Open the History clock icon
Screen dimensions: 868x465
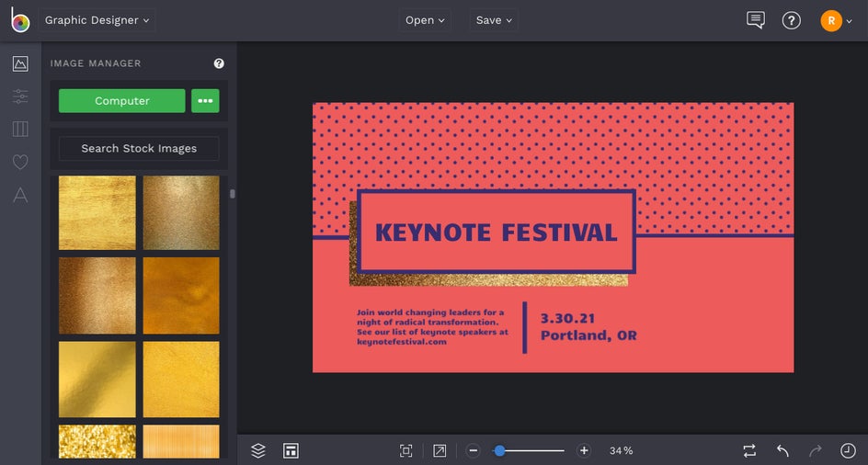848,450
